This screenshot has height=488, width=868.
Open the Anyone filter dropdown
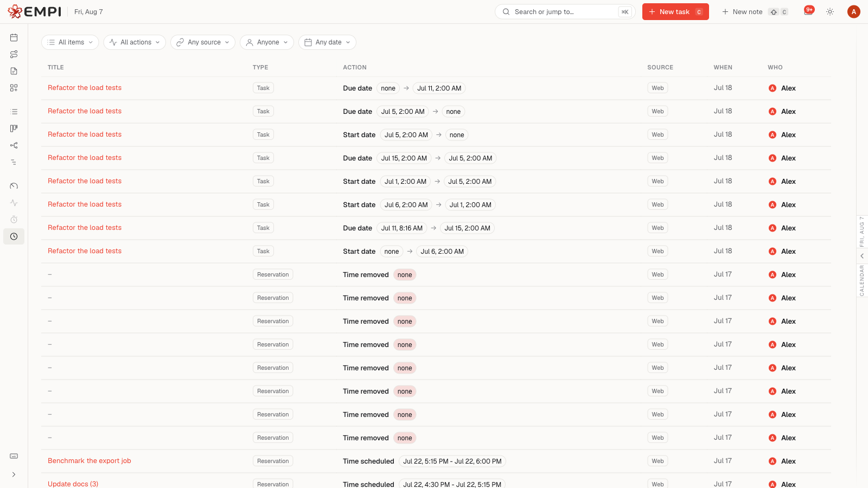coord(267,42)
